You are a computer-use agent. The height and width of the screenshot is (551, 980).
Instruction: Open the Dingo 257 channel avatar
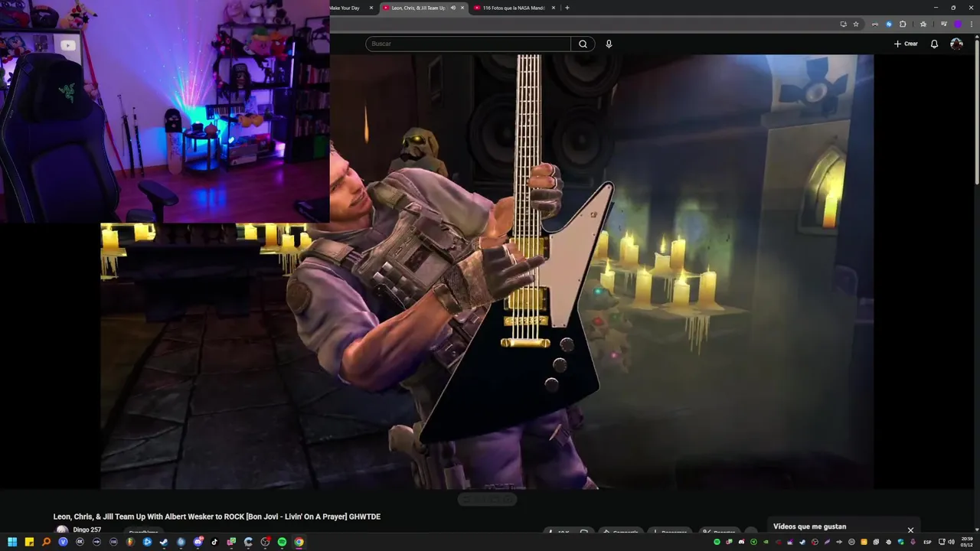62,530
